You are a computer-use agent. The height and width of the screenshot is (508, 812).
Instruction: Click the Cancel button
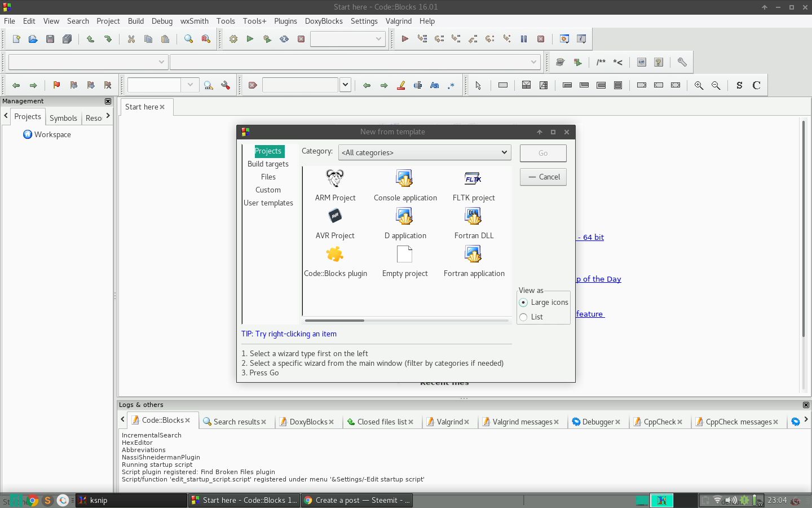tap(543, 177)
